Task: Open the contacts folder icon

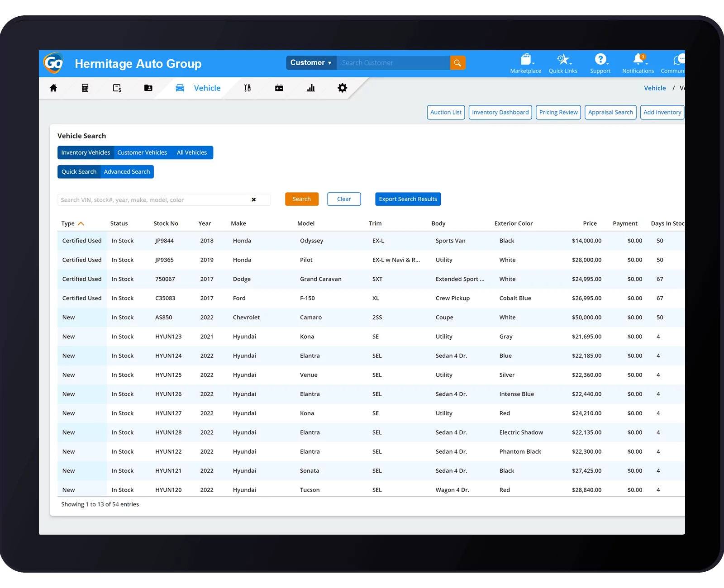Action: (148, 88)
